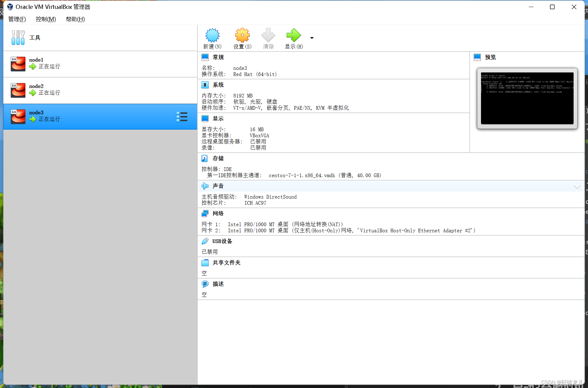This screenshot has width=588, height=388.
Task: Click the Red Hat (64-bit) OS value
Action: 255,74
